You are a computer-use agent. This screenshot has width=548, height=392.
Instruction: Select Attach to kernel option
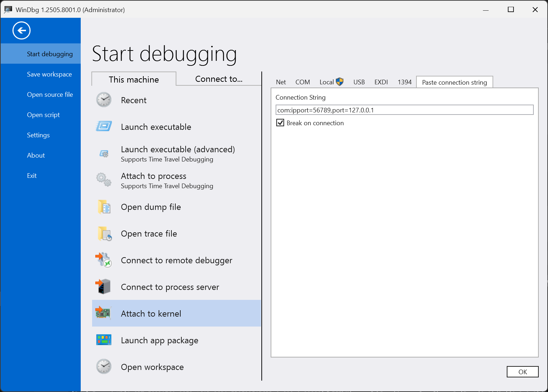pyautogui.click(x=176, y=313)
